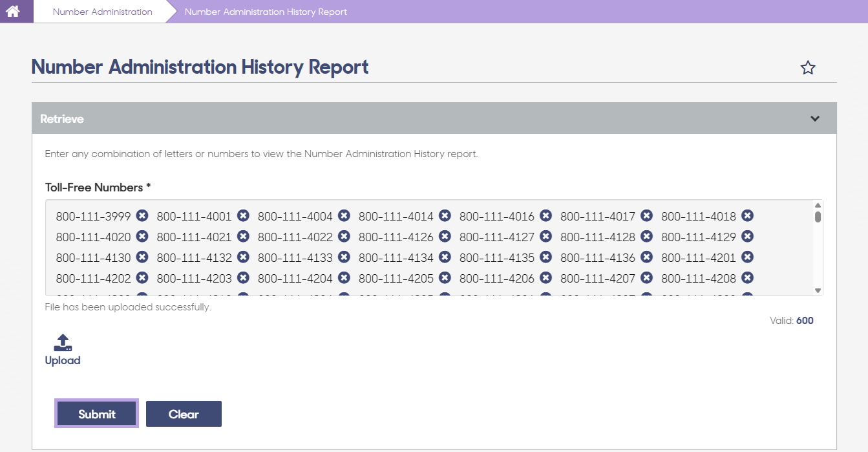Go to the Home icon in breadcrumb
Screen dimensions: 868x452
pyautogui.click(x=12, y=11)
